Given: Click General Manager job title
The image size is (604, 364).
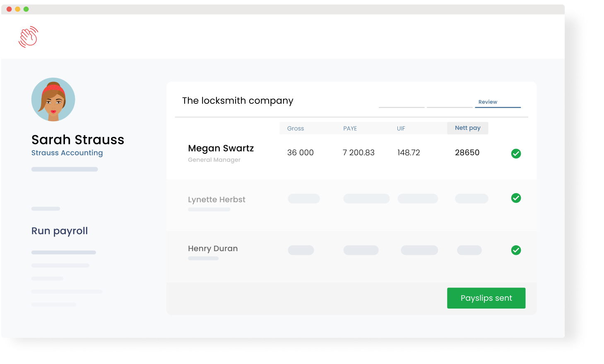Looking at the screenshot, I should click(214, 160).
